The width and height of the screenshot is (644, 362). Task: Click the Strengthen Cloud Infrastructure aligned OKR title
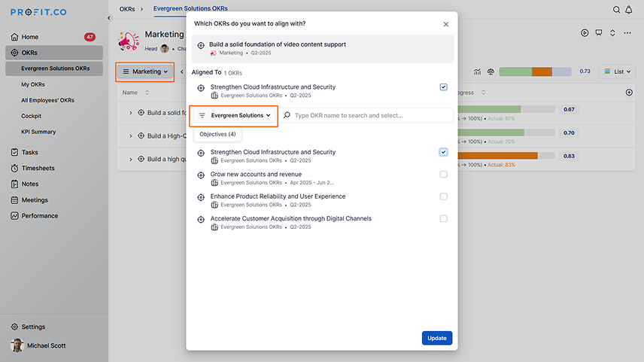pos(272,87)
